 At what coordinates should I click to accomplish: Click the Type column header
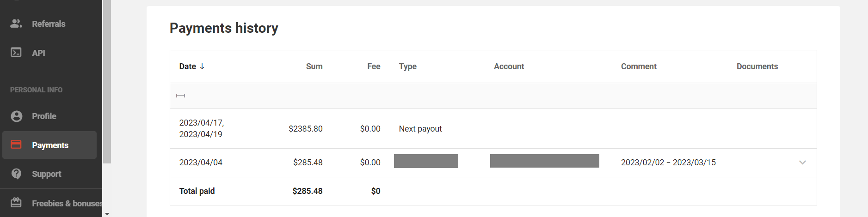[407, 66]
